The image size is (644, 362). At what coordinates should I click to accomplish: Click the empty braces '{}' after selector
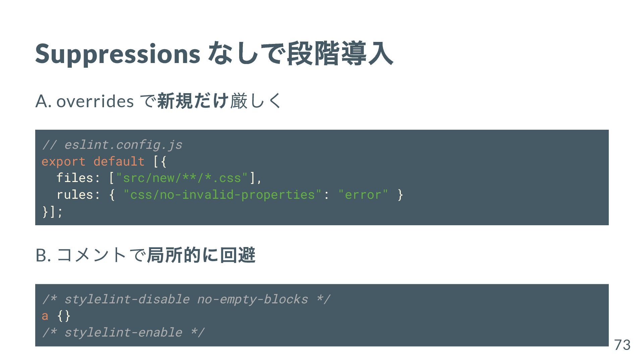coord(64,316)
